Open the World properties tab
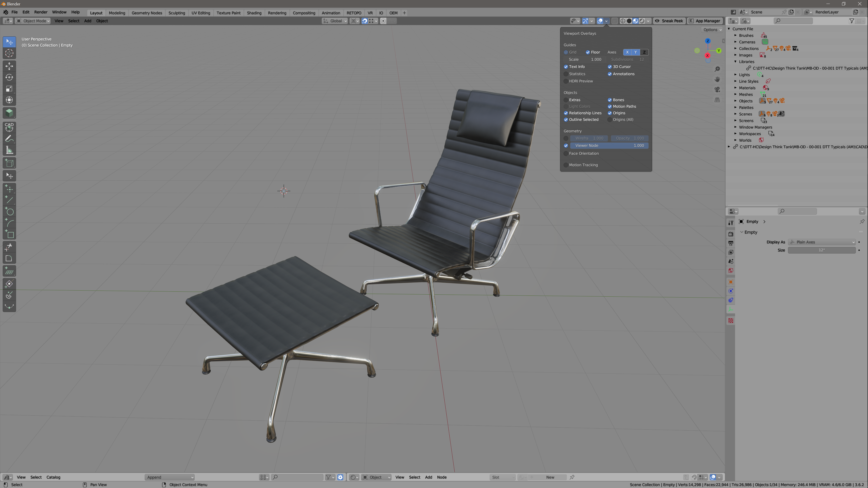Viewport: 868px width, 488px height. 731,270
